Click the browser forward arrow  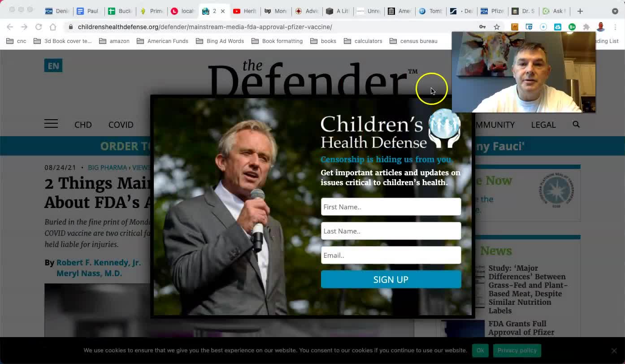click(24, 27)
